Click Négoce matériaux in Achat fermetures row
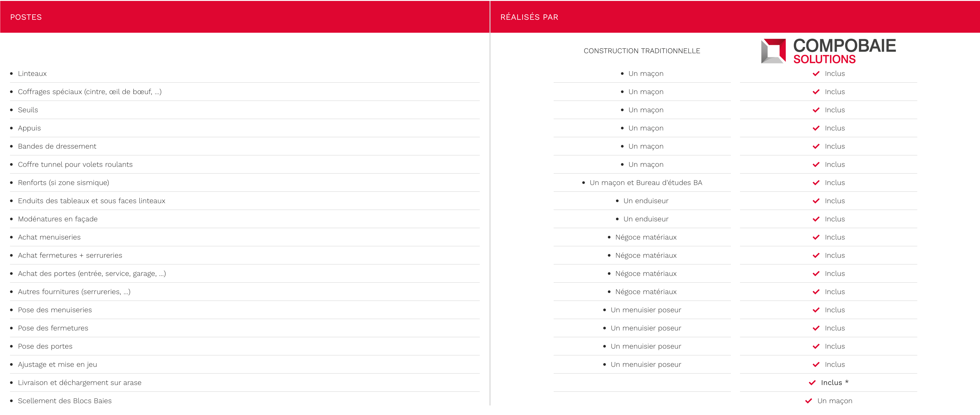This screenshot has width=980, height=415. [x=646, y=256]
